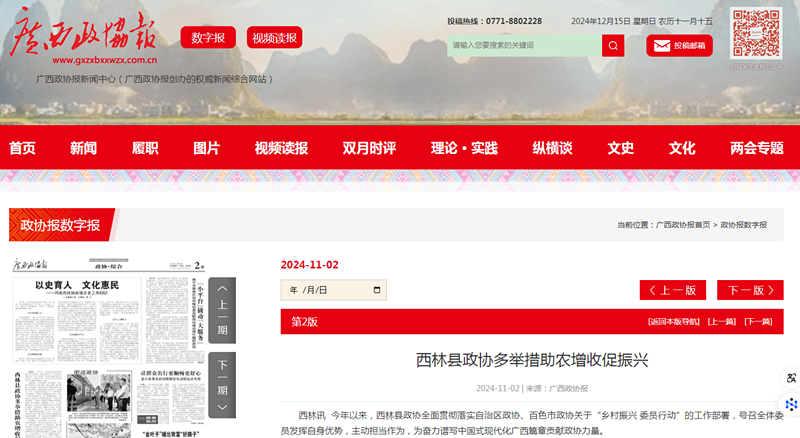Click the 第2版 label

tap(305, 322)
